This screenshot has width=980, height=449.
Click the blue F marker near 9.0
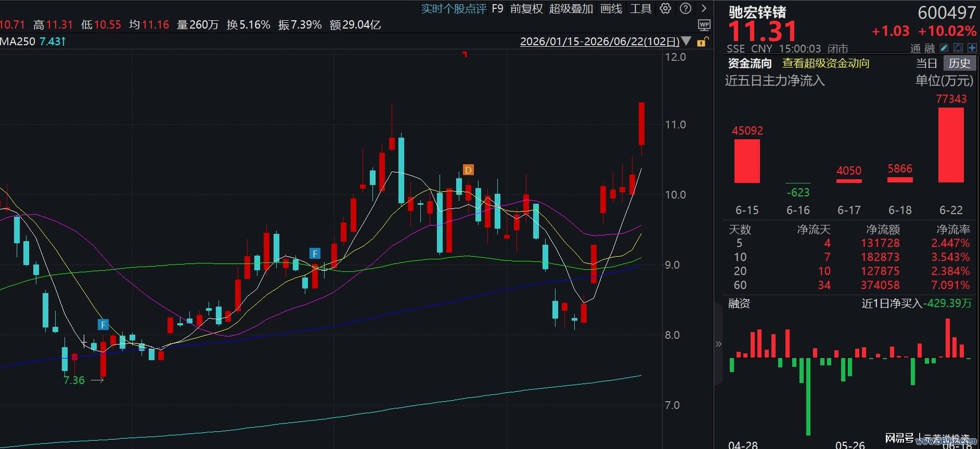[x=315, y=254]
